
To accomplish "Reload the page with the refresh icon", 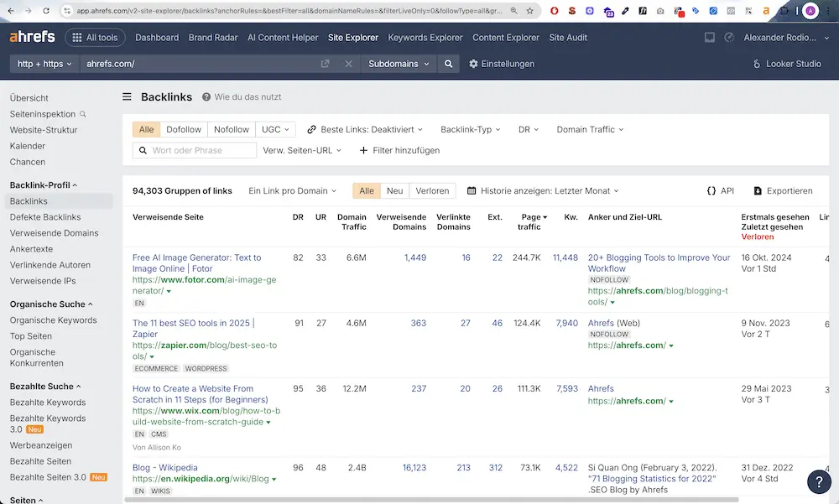I will pyautogui.click(x=46, y=11).
